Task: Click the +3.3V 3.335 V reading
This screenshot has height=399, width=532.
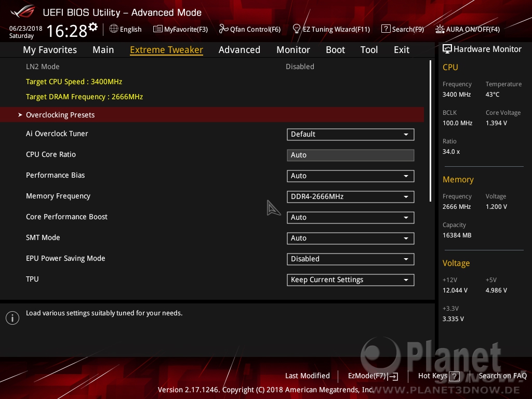Action: click(x=453, y=319)
